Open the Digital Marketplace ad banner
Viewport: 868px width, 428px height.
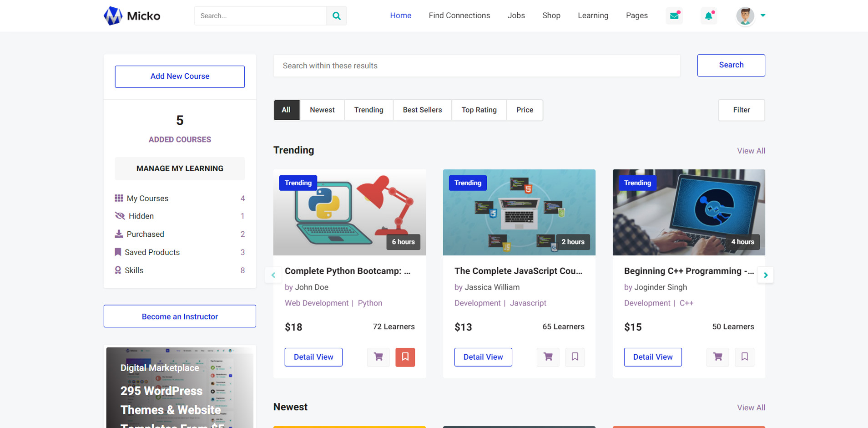(180, 388)
